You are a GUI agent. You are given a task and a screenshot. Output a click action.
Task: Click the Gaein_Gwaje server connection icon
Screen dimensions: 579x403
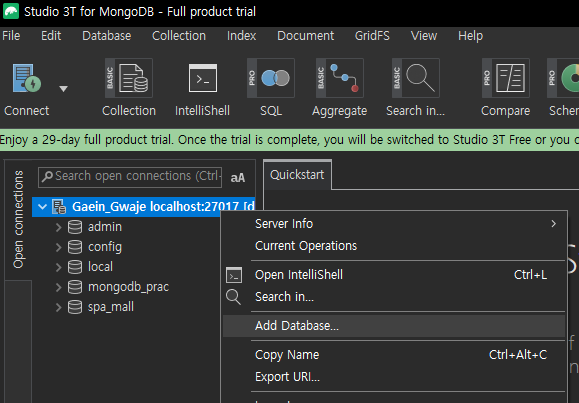point(59,207)
